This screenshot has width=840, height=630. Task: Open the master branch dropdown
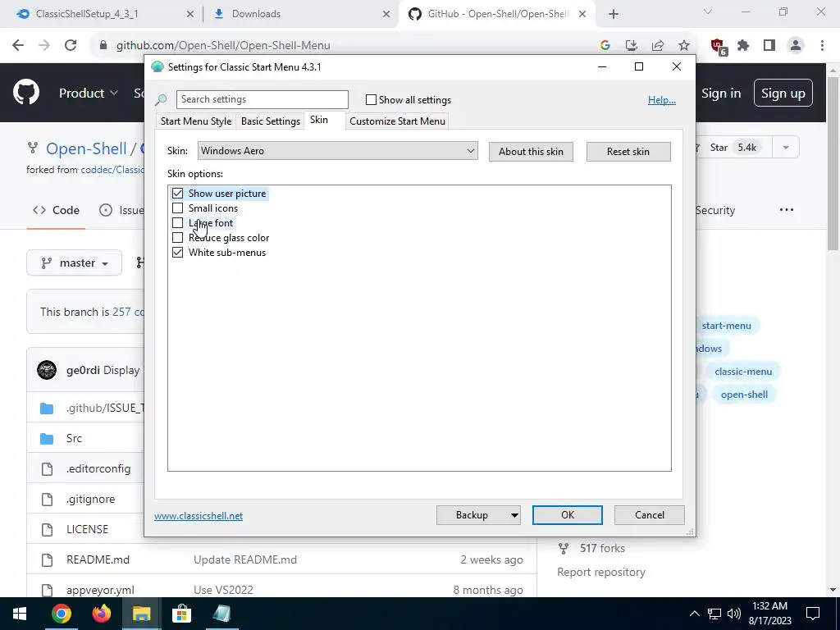tap(75, 263)
